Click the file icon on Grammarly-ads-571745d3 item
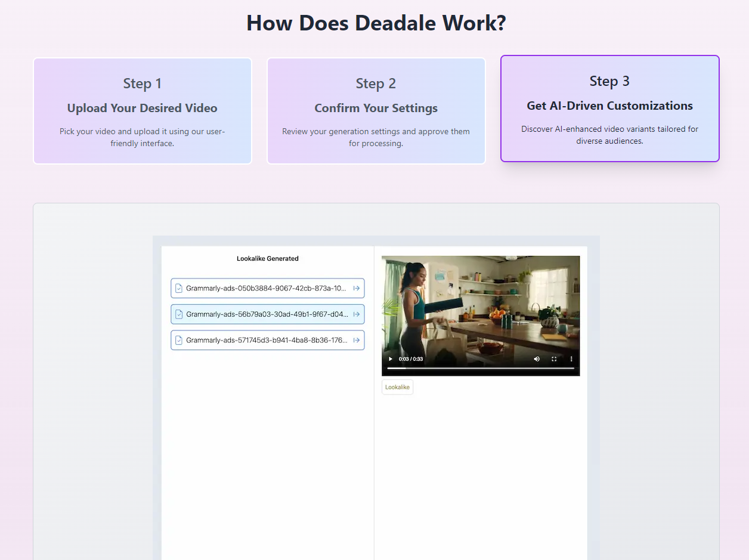749x560 pixels. pyautogui.click(x=178, y=340)
